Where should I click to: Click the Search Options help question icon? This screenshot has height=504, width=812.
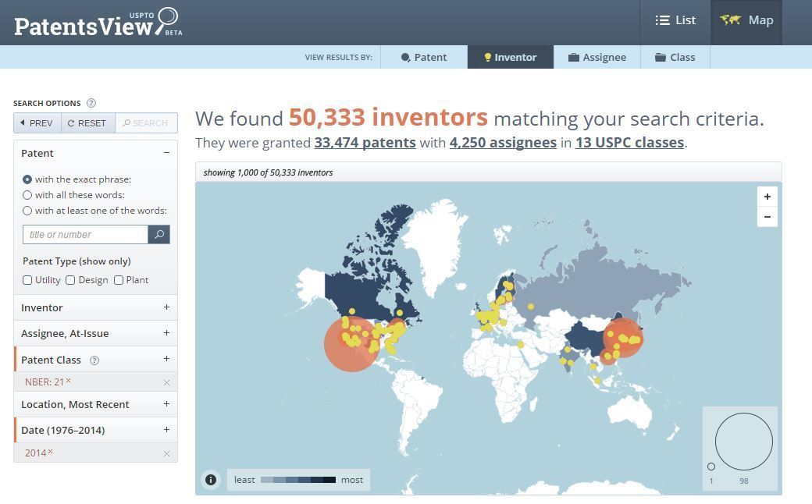(x=91, y=103)
